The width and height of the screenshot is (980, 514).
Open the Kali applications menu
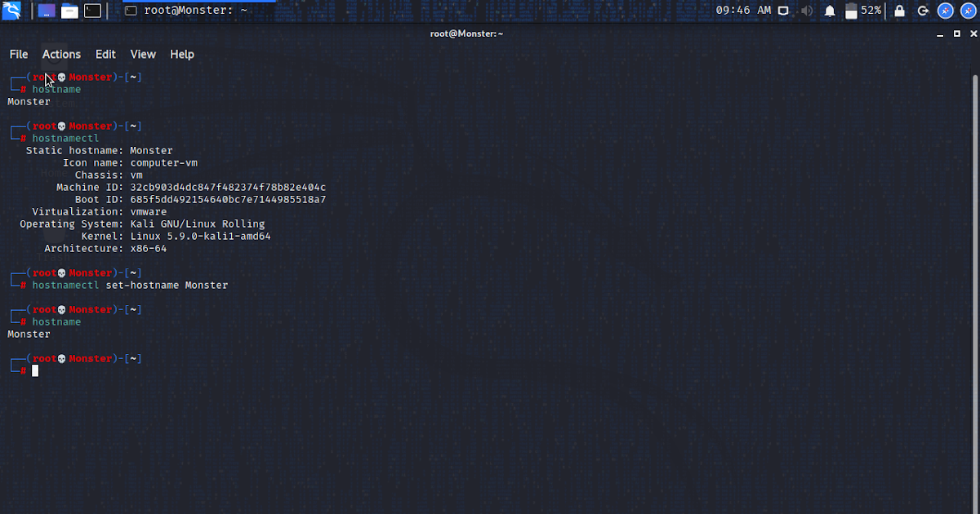[x=11, y=11]
